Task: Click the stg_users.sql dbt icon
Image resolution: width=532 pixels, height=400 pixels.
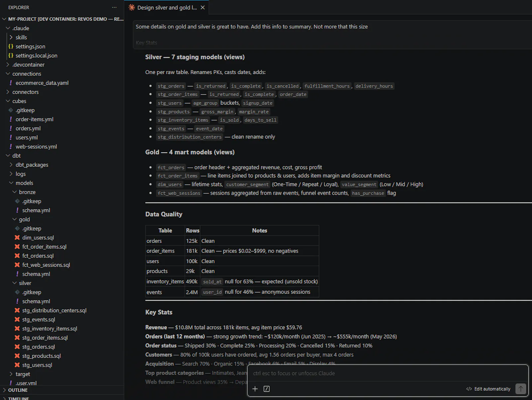Action: tap(17, 365)
